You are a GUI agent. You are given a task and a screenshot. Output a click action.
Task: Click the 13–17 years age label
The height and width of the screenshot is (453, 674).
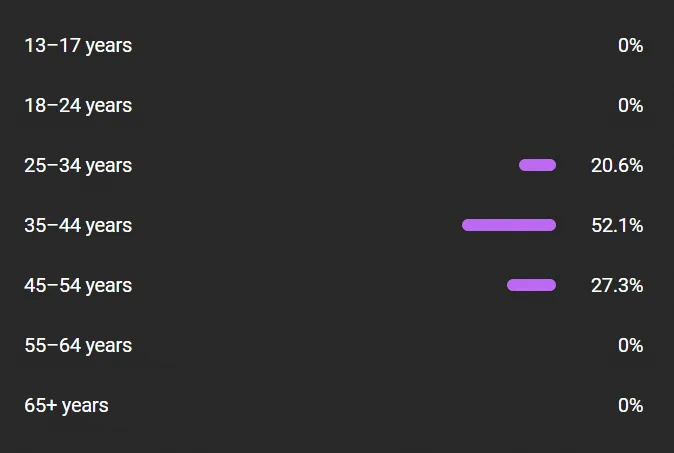(x=78, y=46)
